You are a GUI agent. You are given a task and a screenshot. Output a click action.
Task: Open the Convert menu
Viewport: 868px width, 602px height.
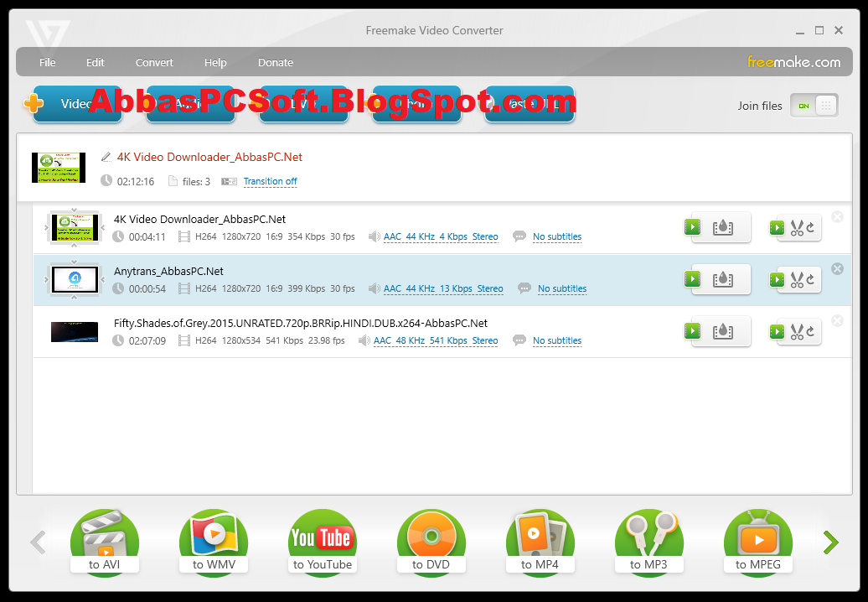(154, 63)
